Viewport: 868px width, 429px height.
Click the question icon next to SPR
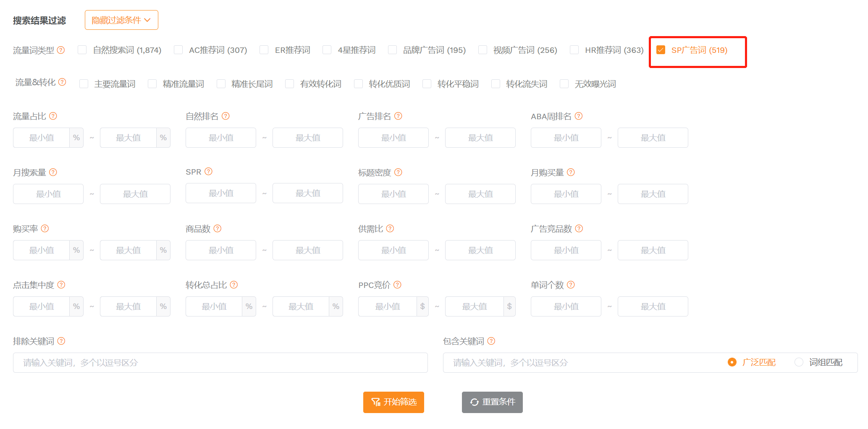pyautogui.click(x=208, y=171)
